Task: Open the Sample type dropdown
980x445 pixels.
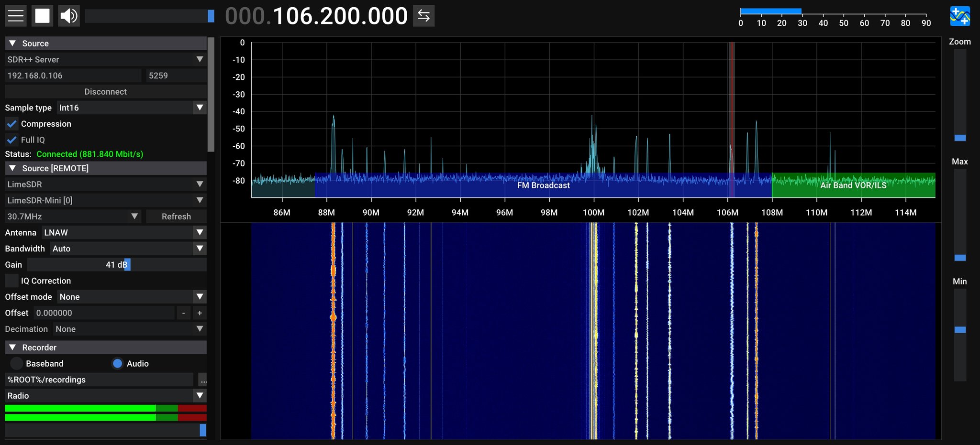Action: pyautogui.click(x=200, y=108)
